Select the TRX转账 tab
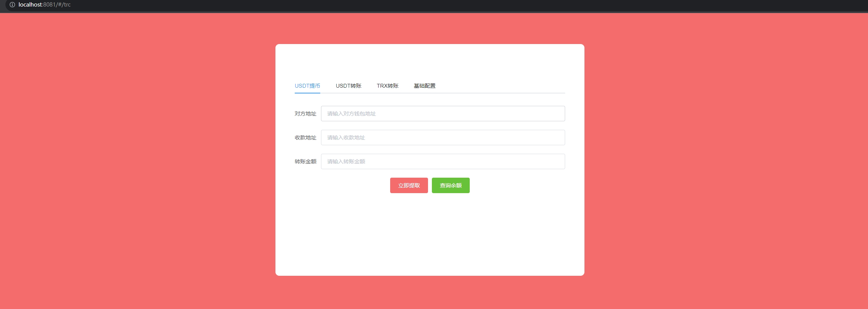Screen dimensions: 868x309 click(387, 86)
